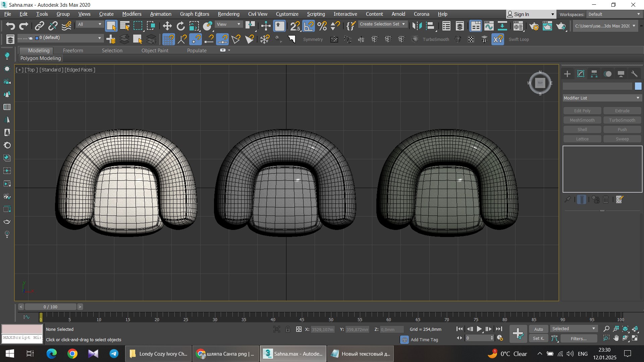The height and width of the screenshot is (362, 644).
Task: Click the blue object color swatch
Action: coord(638,86)
